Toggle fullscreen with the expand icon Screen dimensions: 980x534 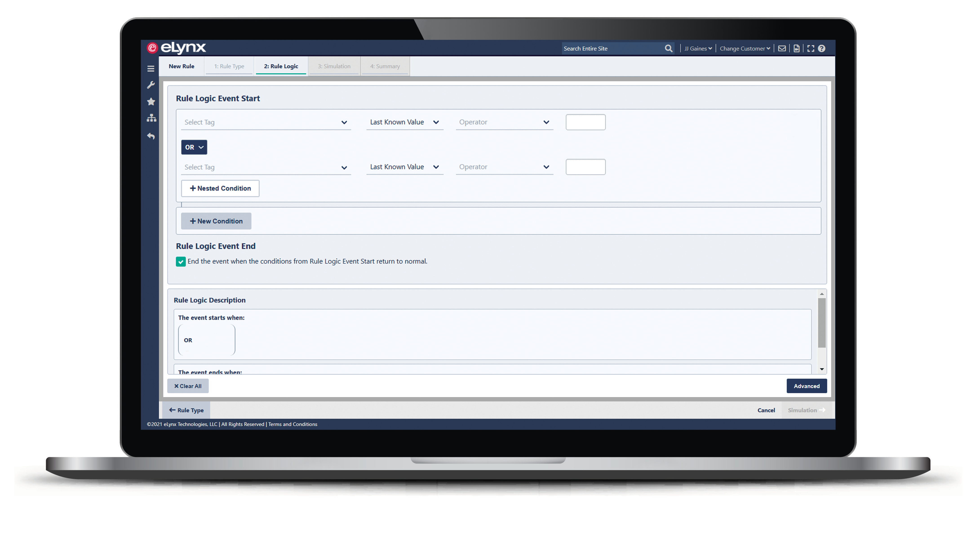pos(811,48)
